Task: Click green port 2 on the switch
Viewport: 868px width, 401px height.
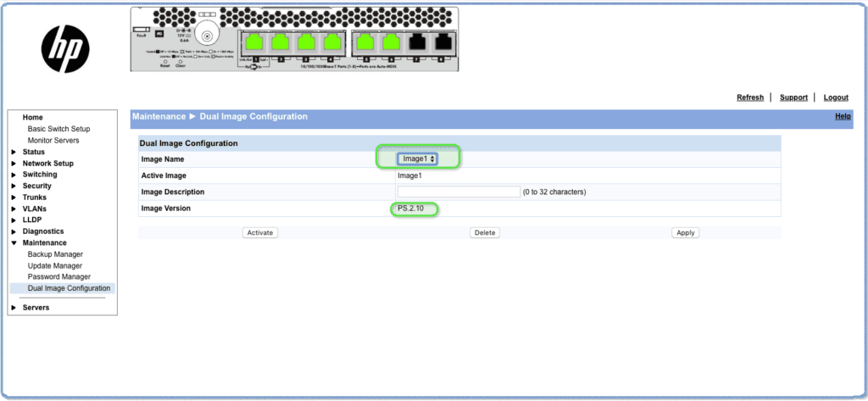Action: click(281, 42)
